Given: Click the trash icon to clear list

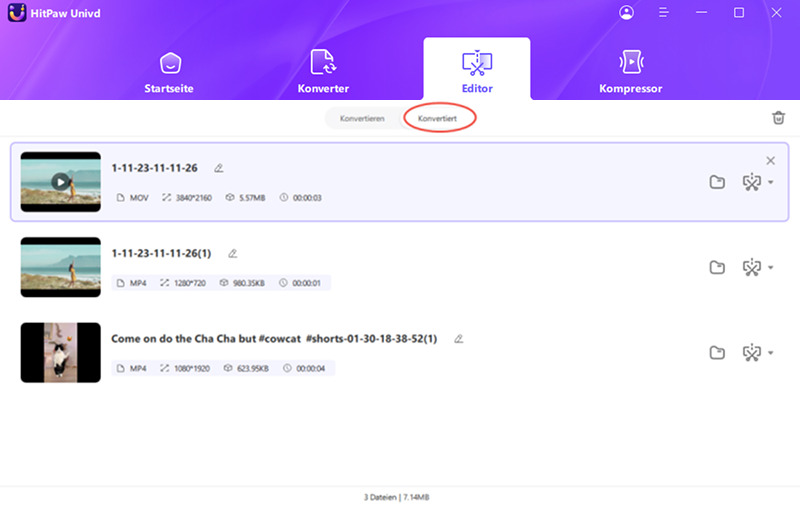Looking at the screenshot, I should point(778,118).
